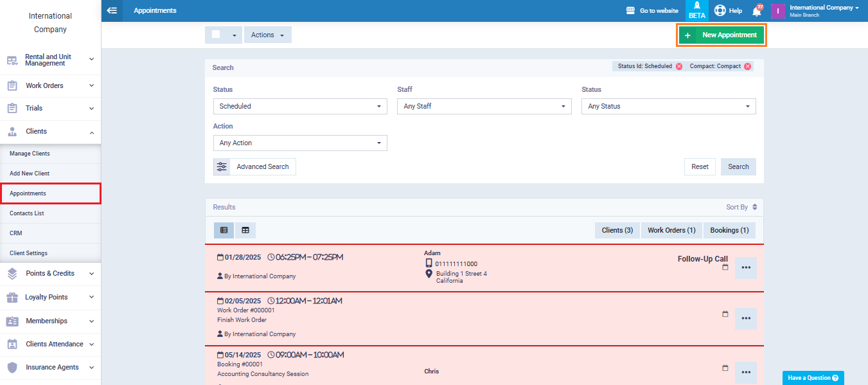Switch to list view layout icon
Viewport: 868px width, 385px height.
tap(224, 230)
